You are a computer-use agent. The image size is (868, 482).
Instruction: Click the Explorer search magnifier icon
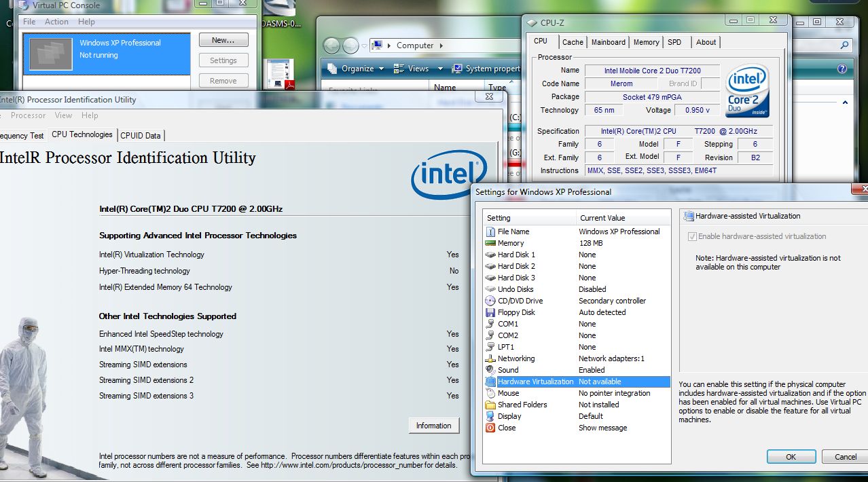845,45
